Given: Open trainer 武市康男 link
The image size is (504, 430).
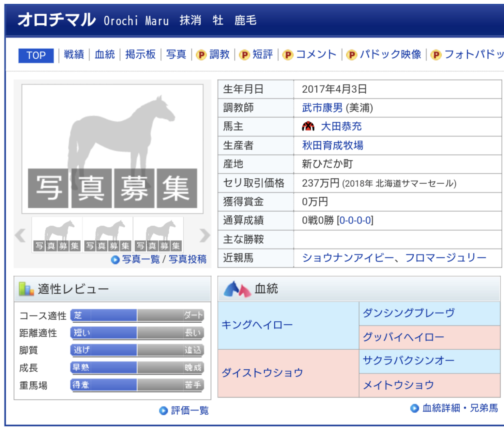Looking at the screenshot, I should click(322, 108).
